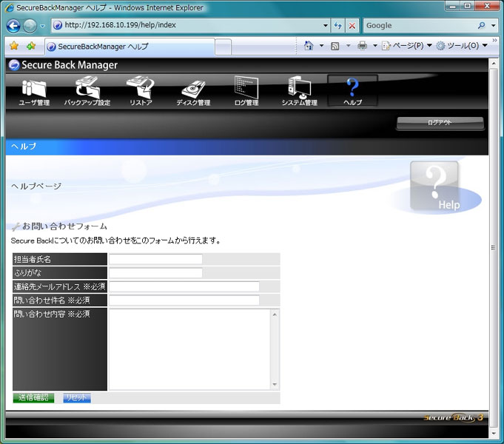Click the browser Forward arrow
Screen dimensions: 504x444
[30, 26]
